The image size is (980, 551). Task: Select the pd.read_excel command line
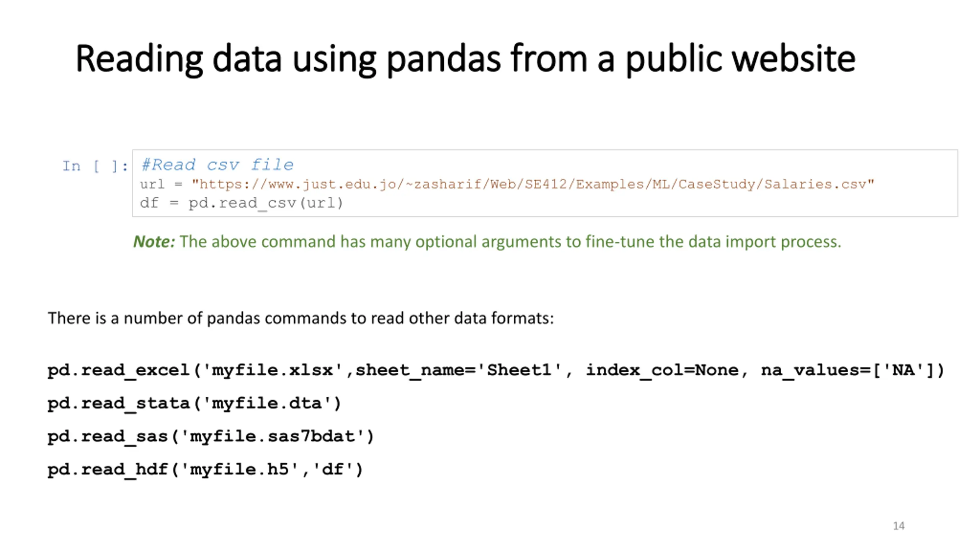(x=496, y=370)
